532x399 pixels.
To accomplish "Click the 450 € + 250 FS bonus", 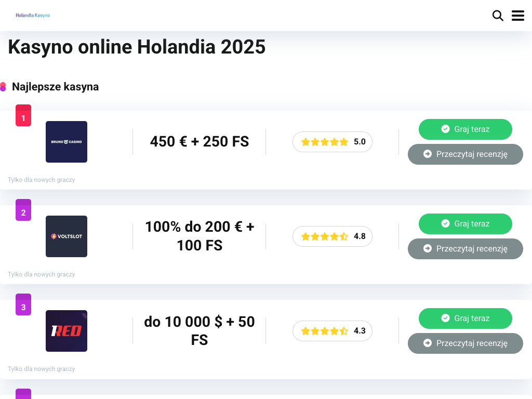I will (199, 141).
